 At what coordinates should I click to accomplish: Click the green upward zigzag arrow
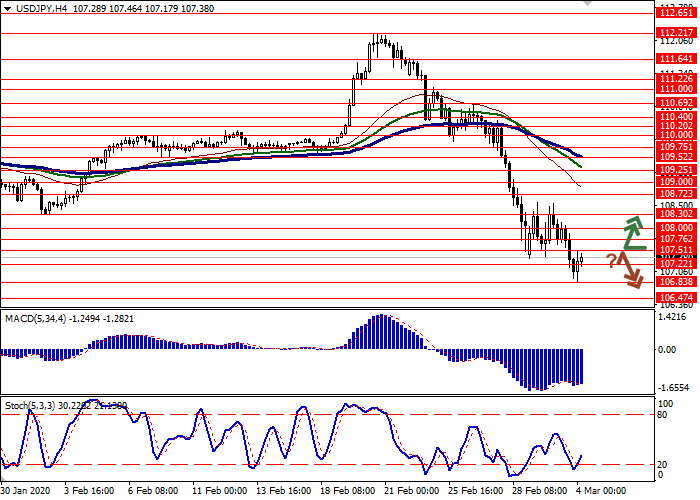point(631,232)
